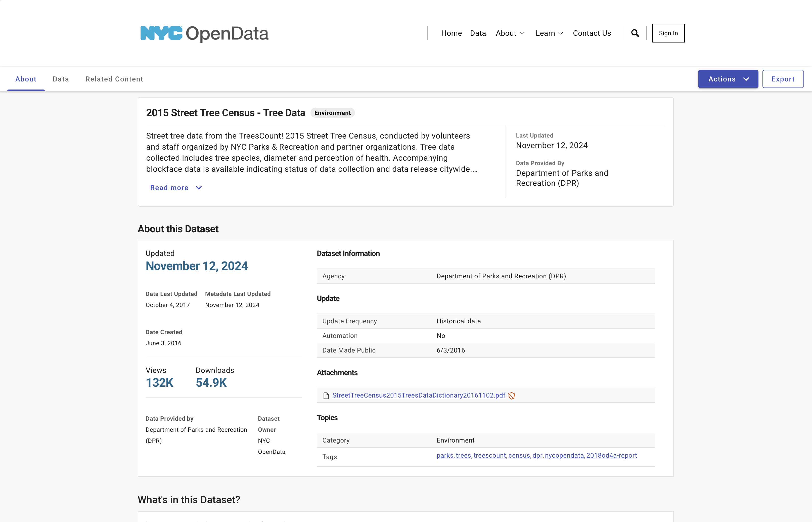Switch to the About tab

point(26,79)
